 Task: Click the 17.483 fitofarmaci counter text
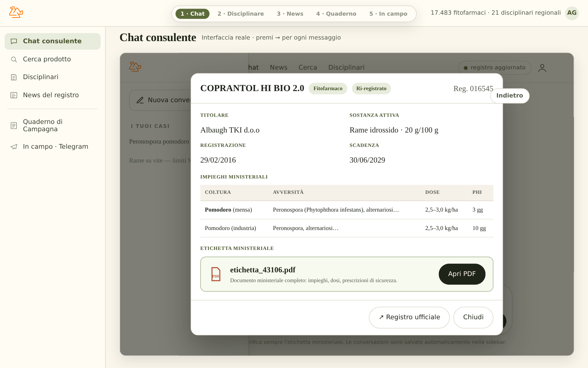pyautogui.click(x=458, y=13)
